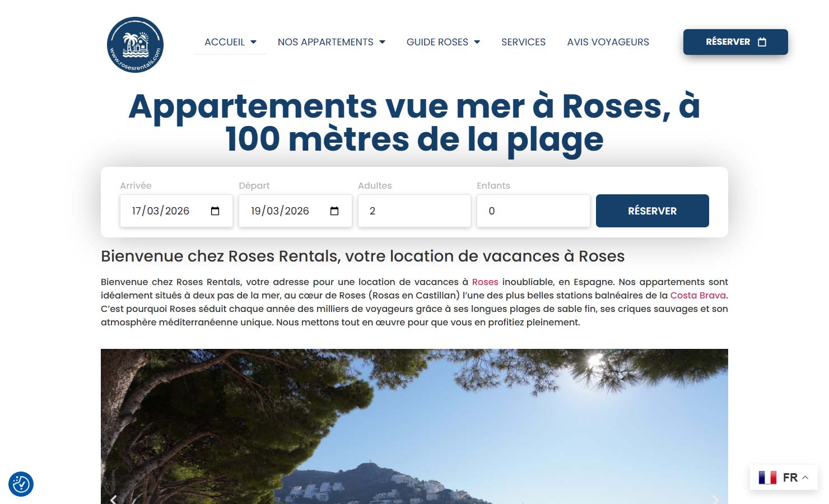Open the FR language selector chevron
The image size is (829, 504).
coord(805,478)
